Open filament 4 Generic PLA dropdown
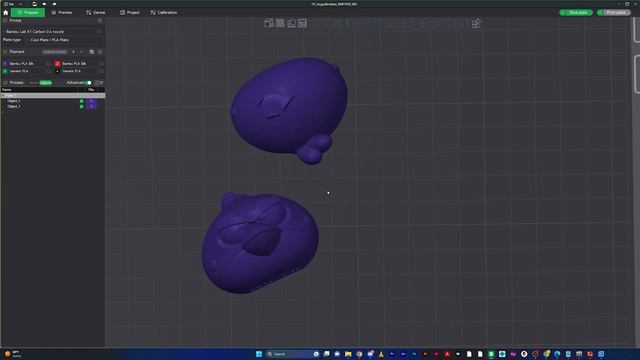This screenshot has width=640, height=360. 80,71
